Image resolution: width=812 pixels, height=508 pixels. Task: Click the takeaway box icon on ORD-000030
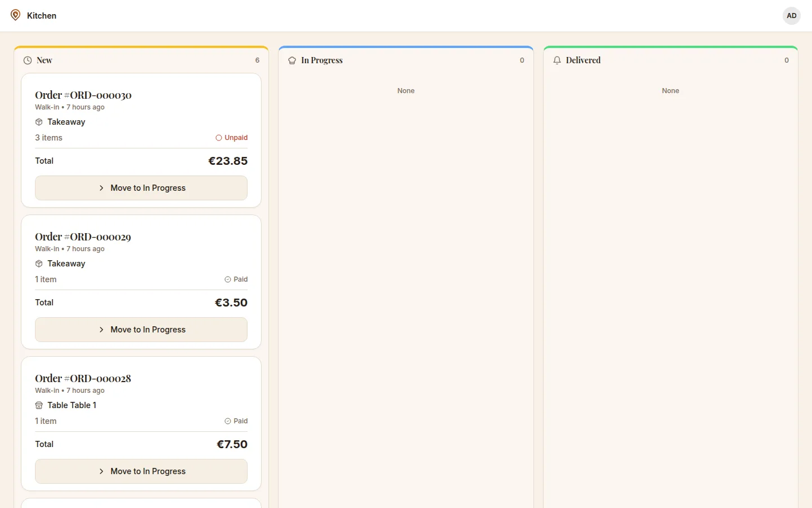pyautogui.click(x=39, y=122)
